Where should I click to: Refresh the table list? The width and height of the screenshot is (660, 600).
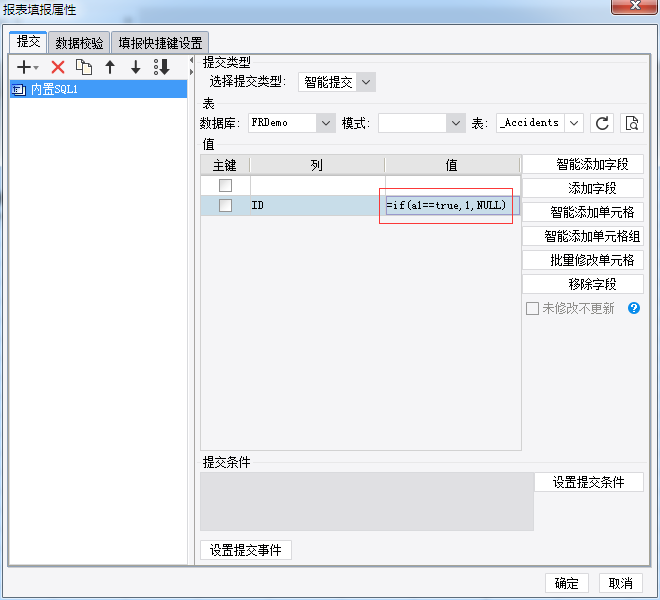602,123
